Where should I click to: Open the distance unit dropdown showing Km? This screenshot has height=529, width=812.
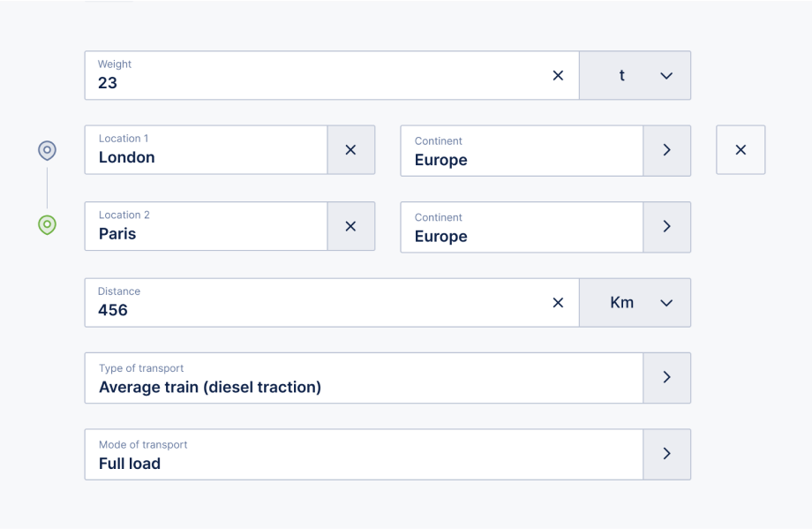(635, 303)
